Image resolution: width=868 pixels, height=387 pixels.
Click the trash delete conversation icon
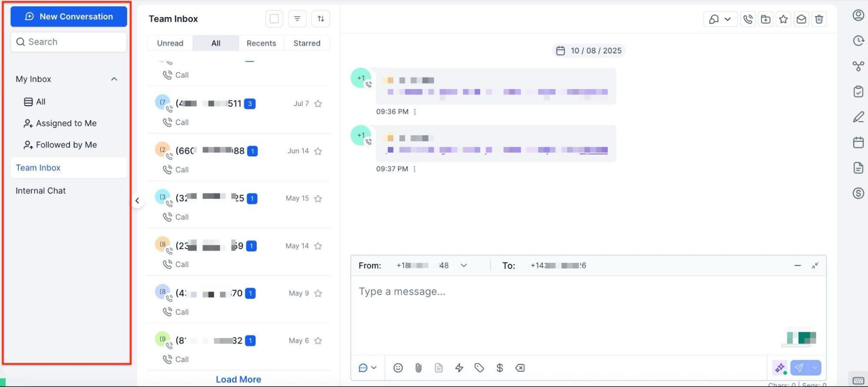click(x=819, y=19)
